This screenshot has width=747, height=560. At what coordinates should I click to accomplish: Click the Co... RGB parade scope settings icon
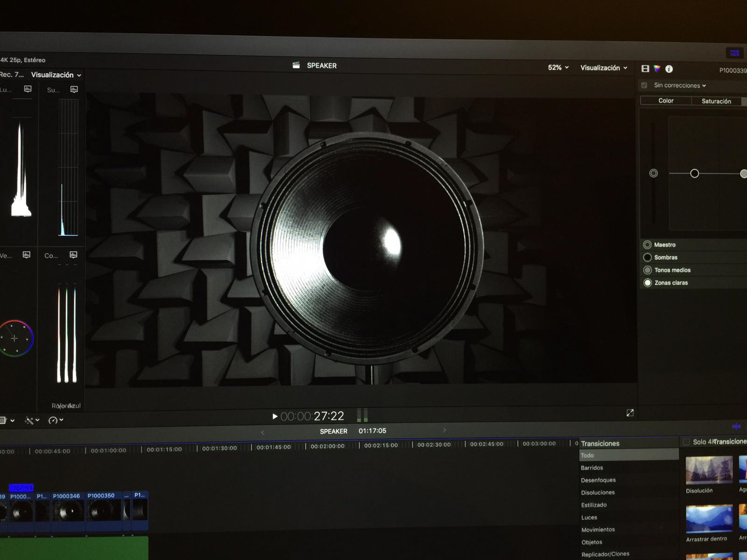pyautogui.click(x=73, y=255)
